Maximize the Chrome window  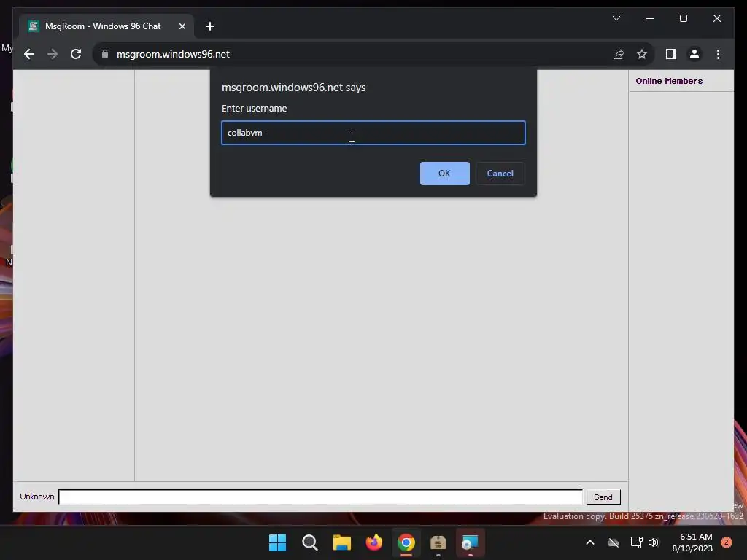[x=683, y=18]
